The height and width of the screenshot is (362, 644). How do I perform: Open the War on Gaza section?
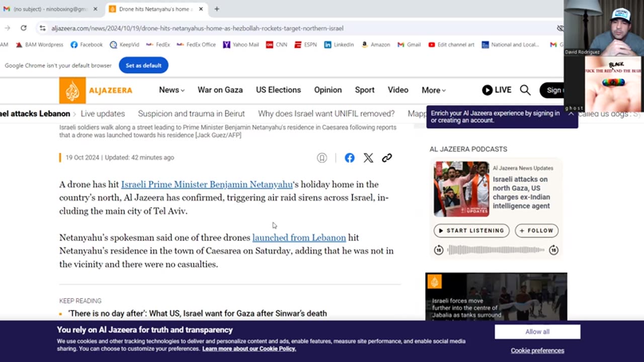point(220,90)
